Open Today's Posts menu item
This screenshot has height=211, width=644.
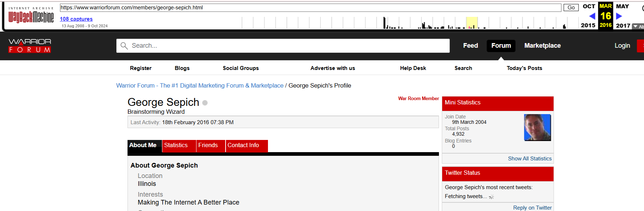point(524,68)
